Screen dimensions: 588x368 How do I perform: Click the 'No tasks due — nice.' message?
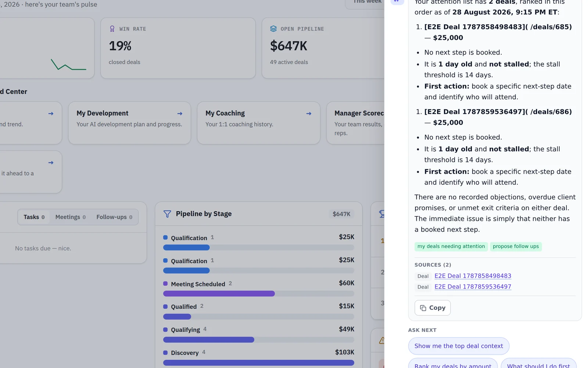click(x=43, y=248)
